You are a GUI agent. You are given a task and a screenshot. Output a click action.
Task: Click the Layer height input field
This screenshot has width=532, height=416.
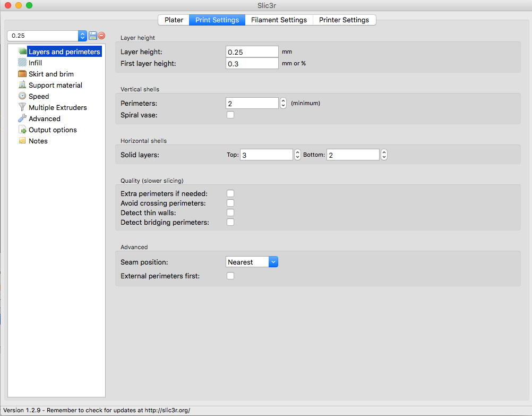[x=252, y=52]
